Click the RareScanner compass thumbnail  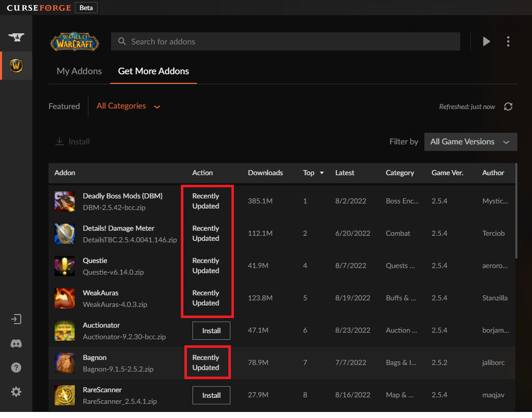pos(65,395)
